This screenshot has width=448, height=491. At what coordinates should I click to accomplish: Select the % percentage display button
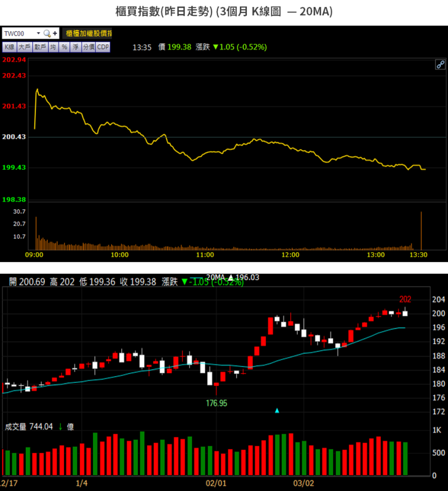tap(64, 48)
